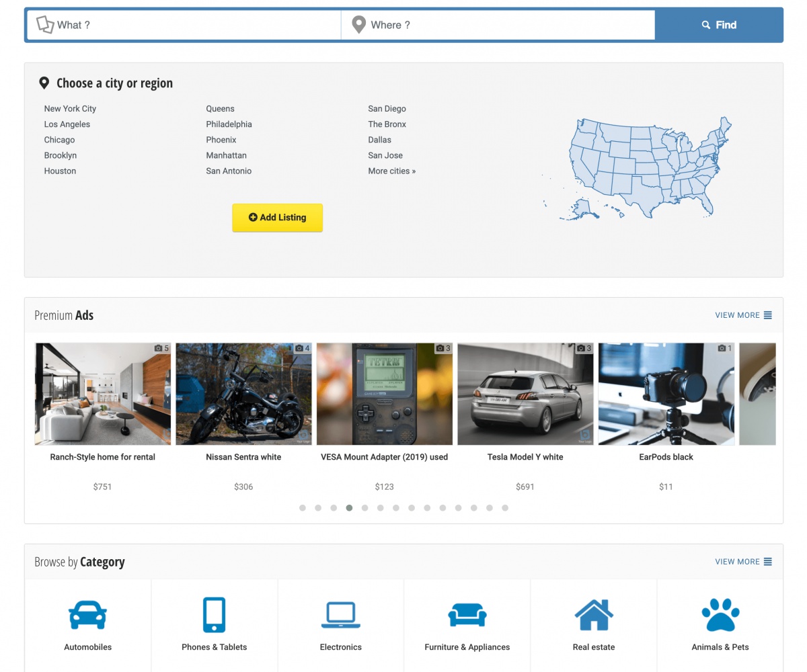Image resolution: width=807 pixels, height=672 pixels.
Task: Jump to the last carousel dot
Action: click(x=505, y=508)
